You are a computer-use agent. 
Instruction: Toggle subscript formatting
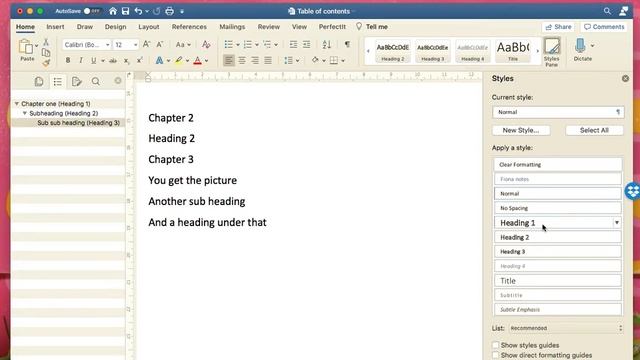pyautogui.click(x=127, y=61)
